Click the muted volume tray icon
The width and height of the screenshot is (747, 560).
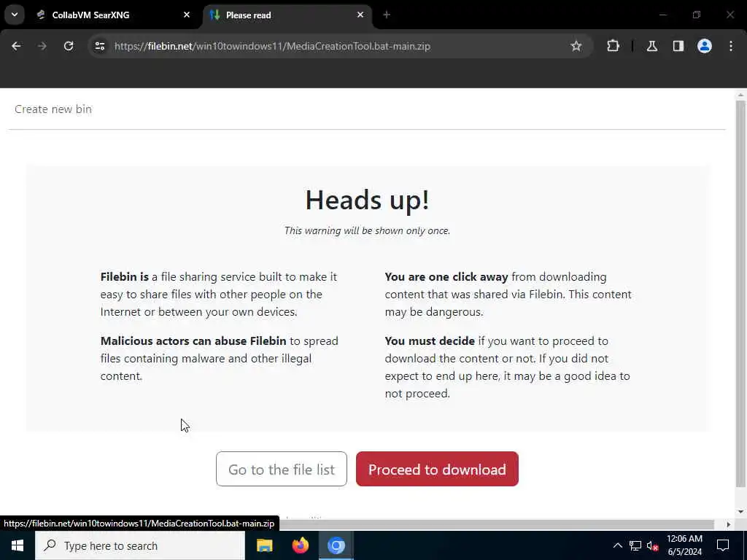(653, 545)
